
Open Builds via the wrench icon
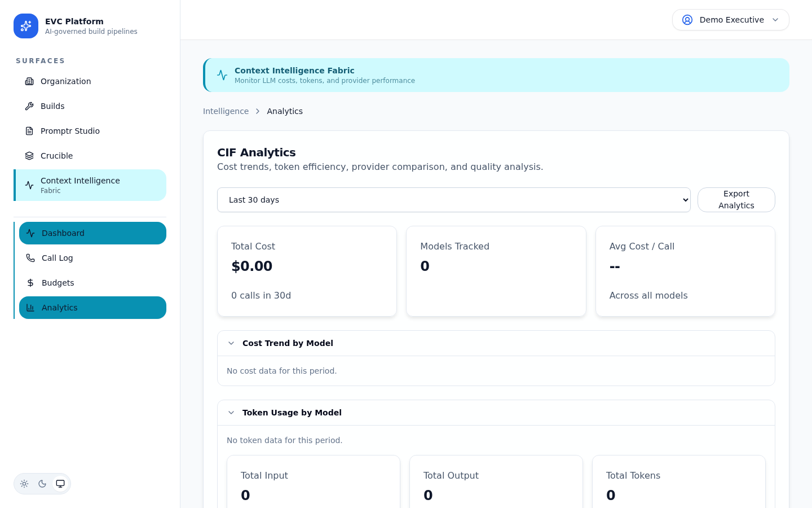(29, 106)
